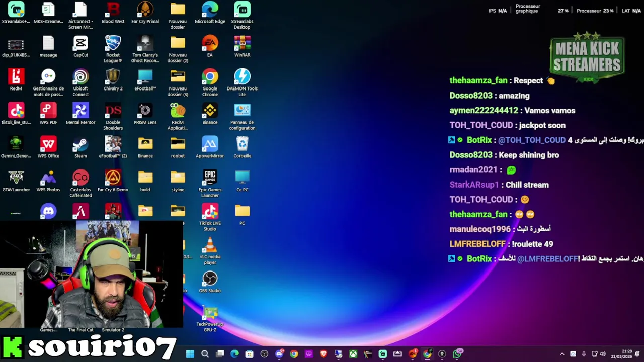Open the skyline folder
Screen dimensions: 644x362
coord(178,182)
